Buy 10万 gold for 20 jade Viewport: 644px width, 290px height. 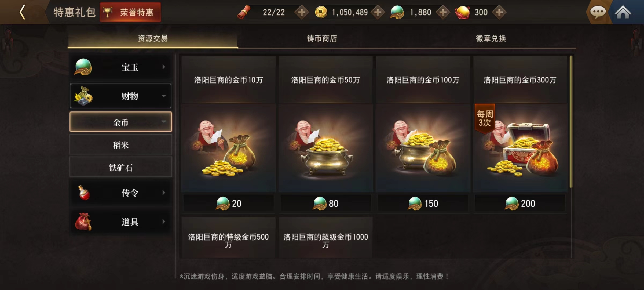tap(229, 203)
